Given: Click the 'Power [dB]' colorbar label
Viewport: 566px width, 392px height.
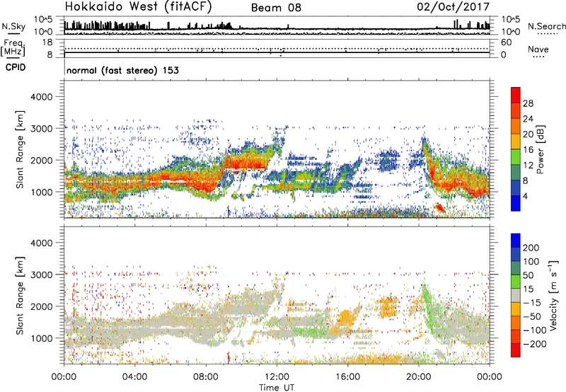Looking at the screenshot, I should point(541,149).
